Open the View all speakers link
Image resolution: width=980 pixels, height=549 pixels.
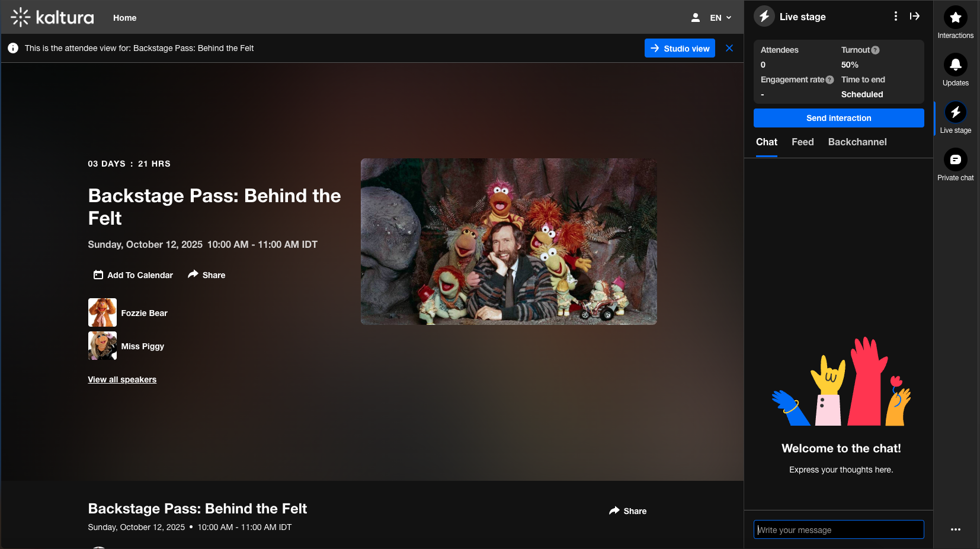pyautogui.click(x=122, y=379)
